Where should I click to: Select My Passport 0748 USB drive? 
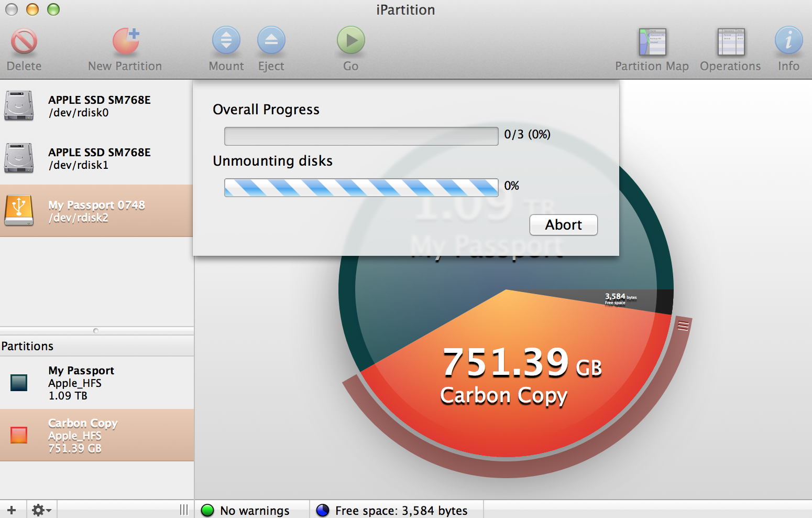[96, 211]
